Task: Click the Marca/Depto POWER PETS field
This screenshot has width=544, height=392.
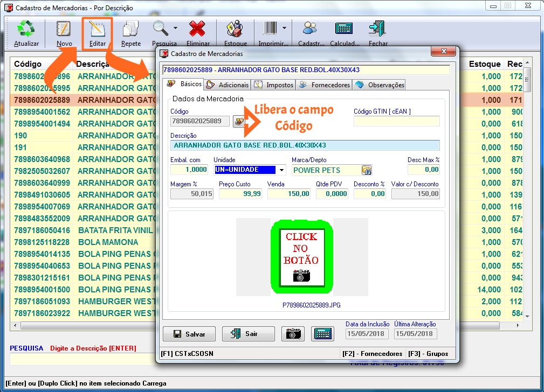Action: (x=326, y=170)
